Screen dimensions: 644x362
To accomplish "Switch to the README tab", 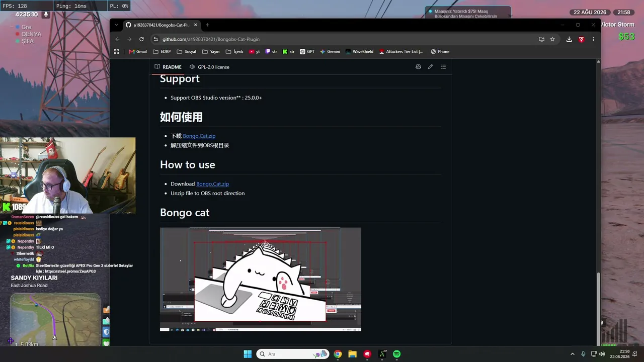I will coord(168,67).
